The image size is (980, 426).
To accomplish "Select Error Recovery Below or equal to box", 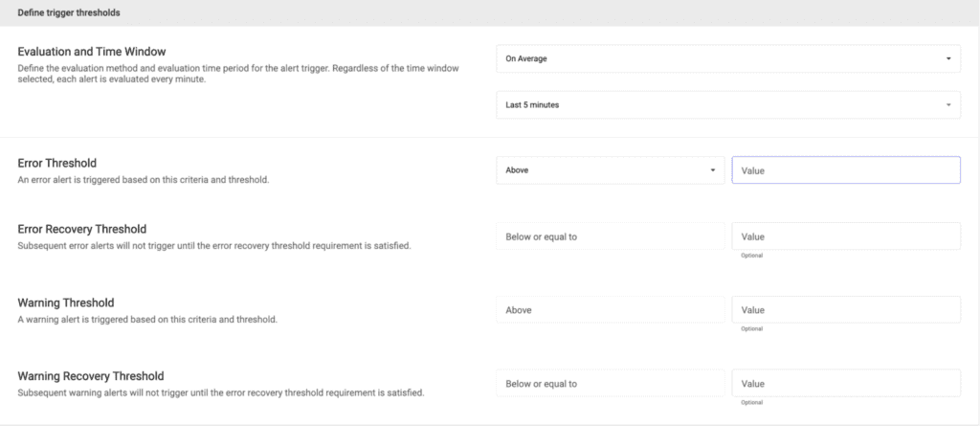I will tap(610, 236).
